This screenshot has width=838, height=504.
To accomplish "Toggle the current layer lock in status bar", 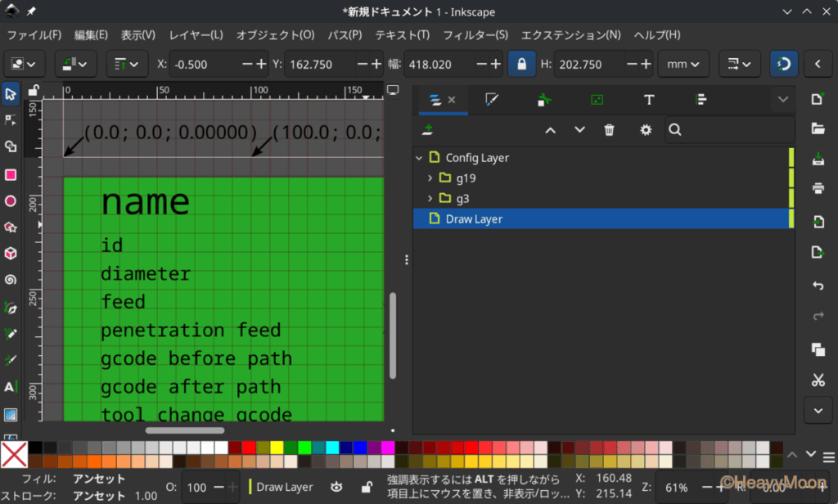I will point(367,487).
